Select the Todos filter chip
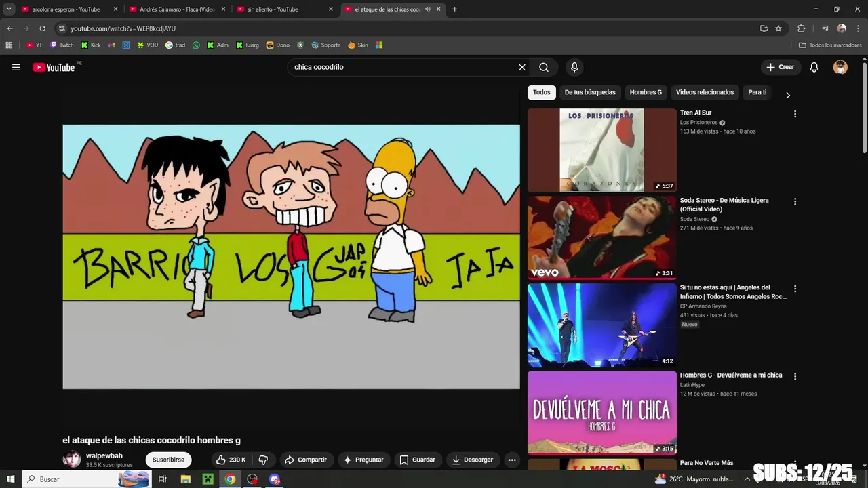 click(x=542, y=92)
